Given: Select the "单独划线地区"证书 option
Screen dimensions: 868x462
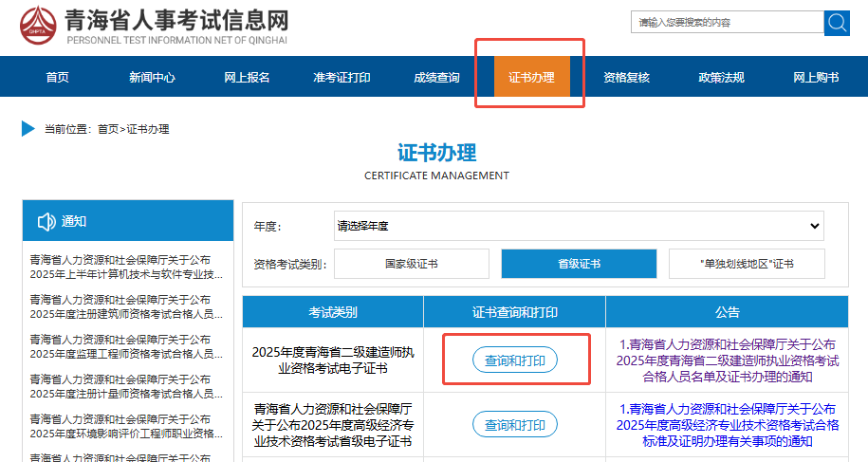Looking at the screenshot, I should pyautogui.click(x=746, y=264).
